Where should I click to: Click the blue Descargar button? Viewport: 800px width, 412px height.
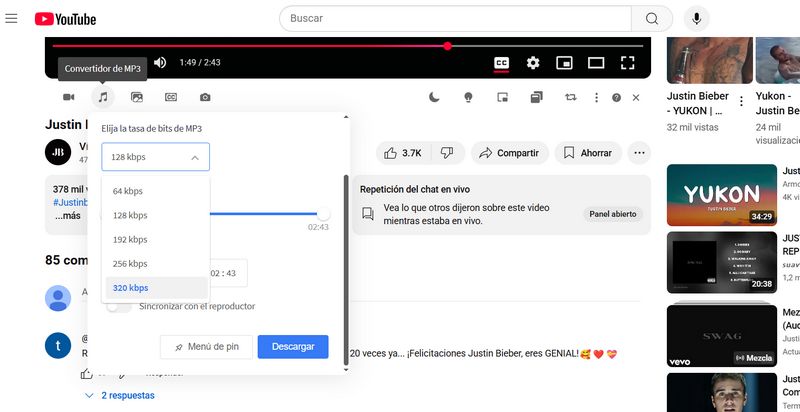coord(293,347)
